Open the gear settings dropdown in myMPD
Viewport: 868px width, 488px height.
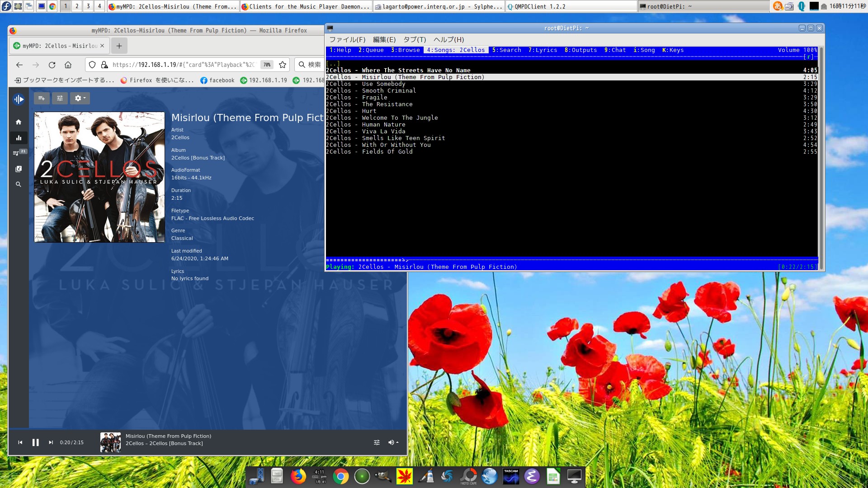pyautogui.click(x=80, y=98)
